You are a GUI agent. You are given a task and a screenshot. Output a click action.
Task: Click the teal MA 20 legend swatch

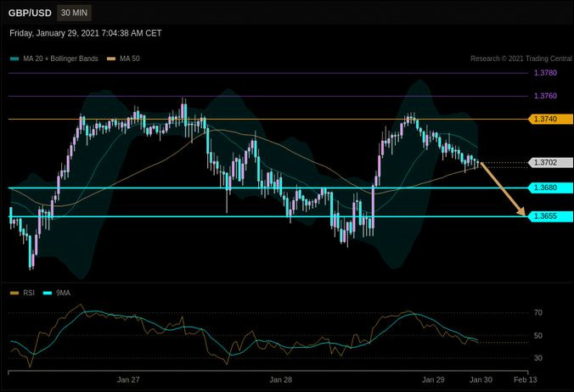coord(14,59)
